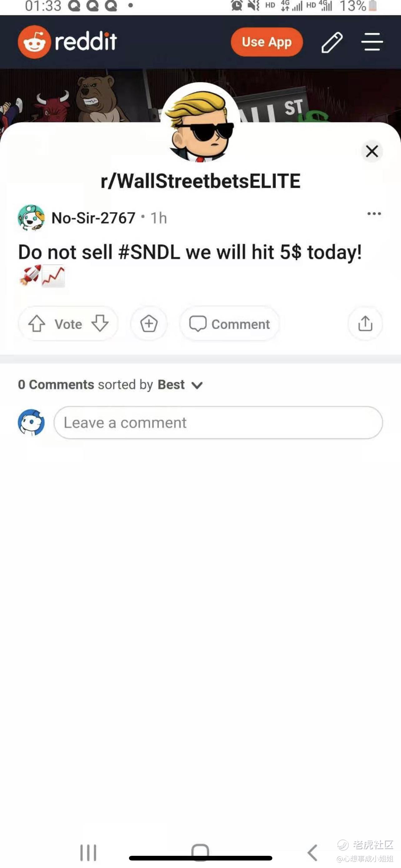Tap the Android recent apps button
The height and width of the screenshot is (868, 401).
(88, 853)
